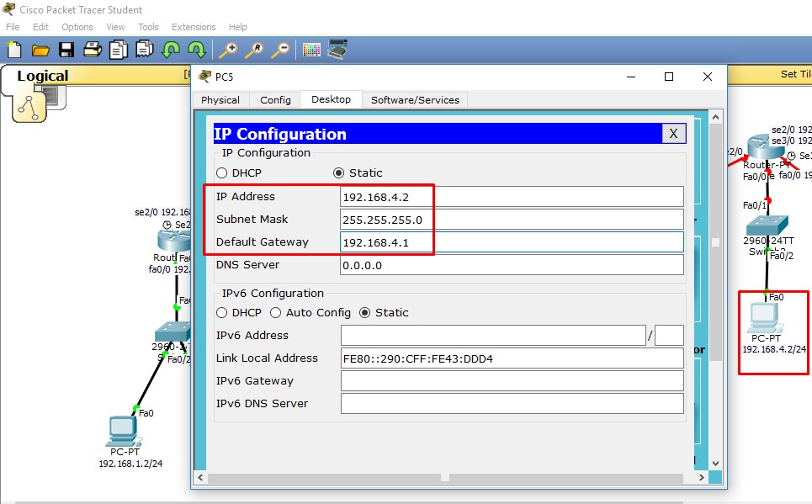This screenshot has height=504, width=812.
Task: Save the current network topology
Action: point(66,49)
